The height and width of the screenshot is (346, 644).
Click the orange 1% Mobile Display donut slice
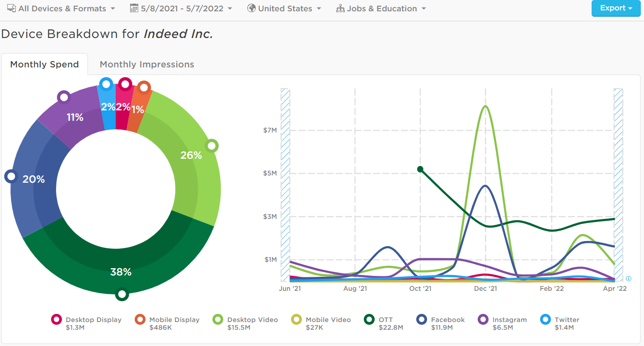(x=138, y=111)
